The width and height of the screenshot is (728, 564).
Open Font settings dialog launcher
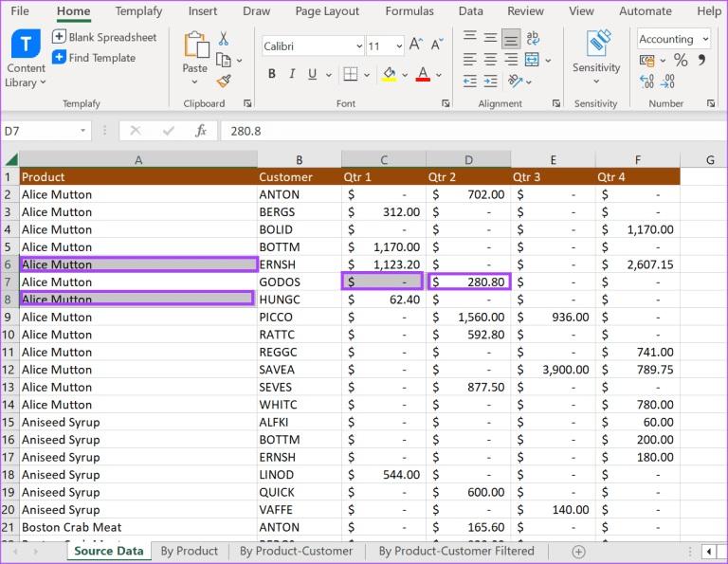(x=446, y=103)
